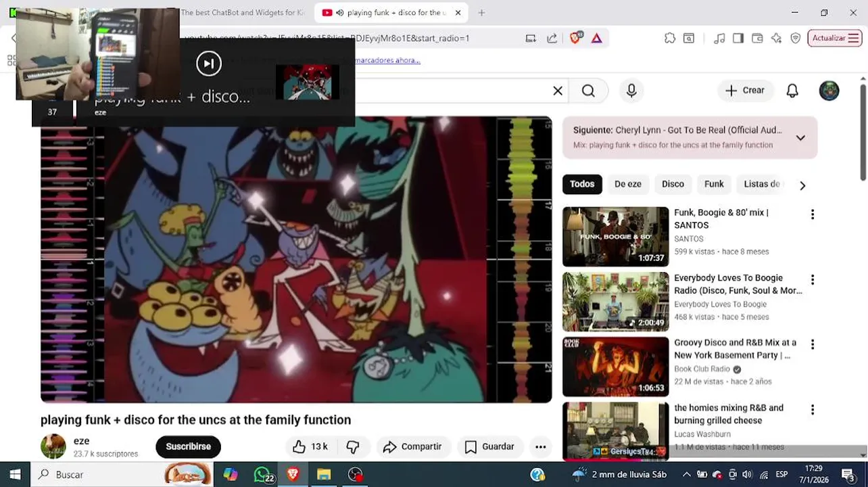868x487 pixels.
Task: Select the Funk filter chip
Action: [x=714, y=184]
